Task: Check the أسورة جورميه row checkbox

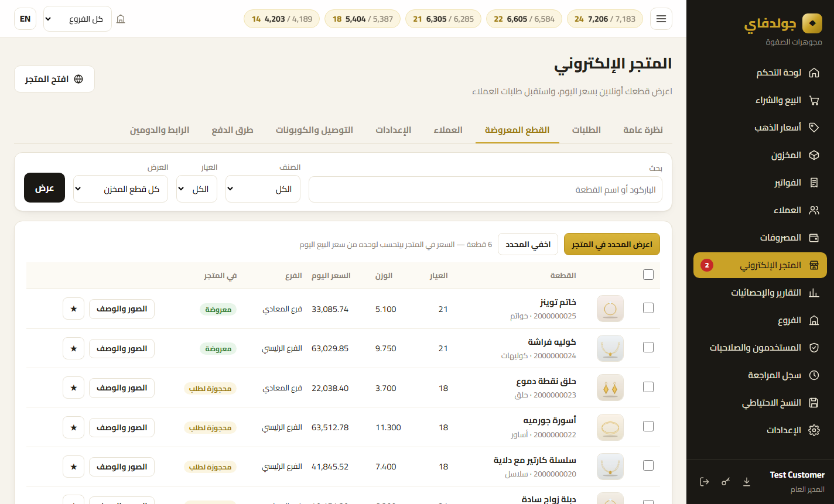Action: (648, 426)
